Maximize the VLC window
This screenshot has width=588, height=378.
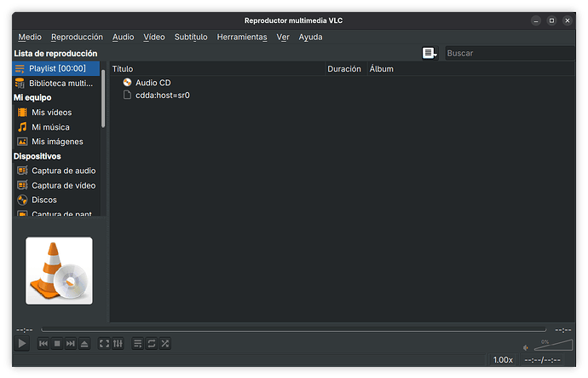click(x=551, y=20)
